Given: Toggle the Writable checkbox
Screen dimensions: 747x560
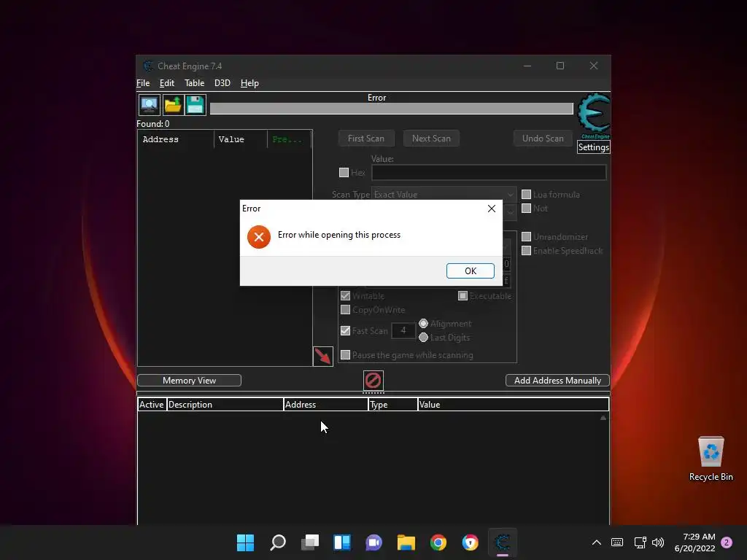Looking at the screenshot, I should point(345,296).
